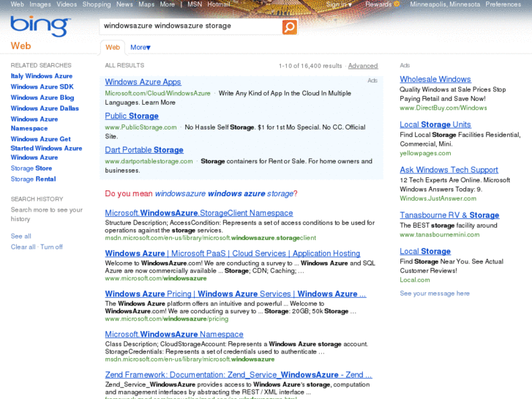Expand the Sign in dropdown

(x=339, y=4)
